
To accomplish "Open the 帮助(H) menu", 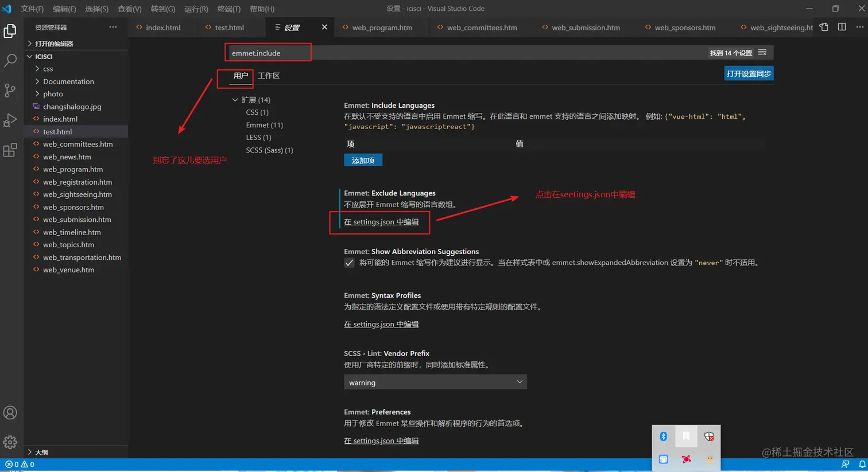I will 262,9.
